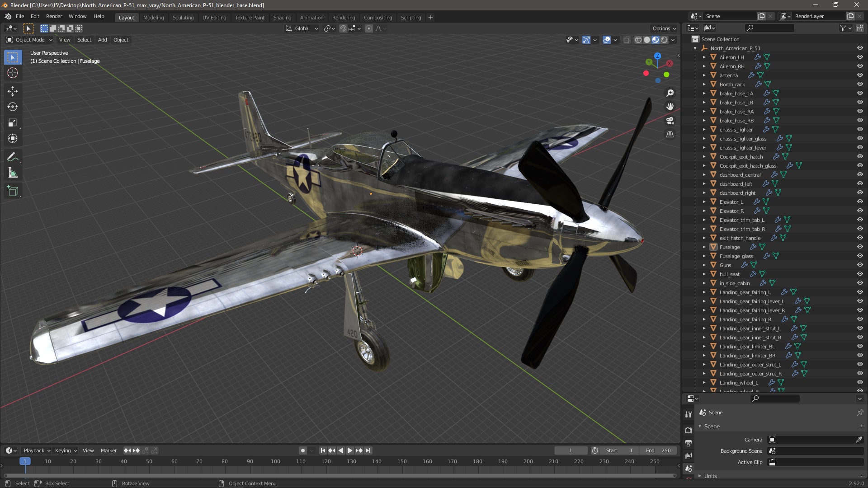Open the outliner filter funnel icon

tap(843, 28)
